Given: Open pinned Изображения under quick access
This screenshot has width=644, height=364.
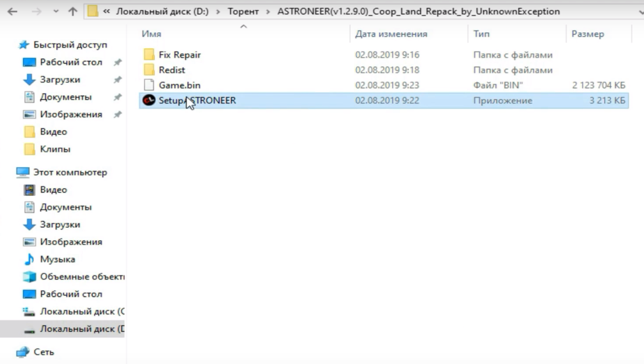Looking at the screenshot, I should point(71,114).
